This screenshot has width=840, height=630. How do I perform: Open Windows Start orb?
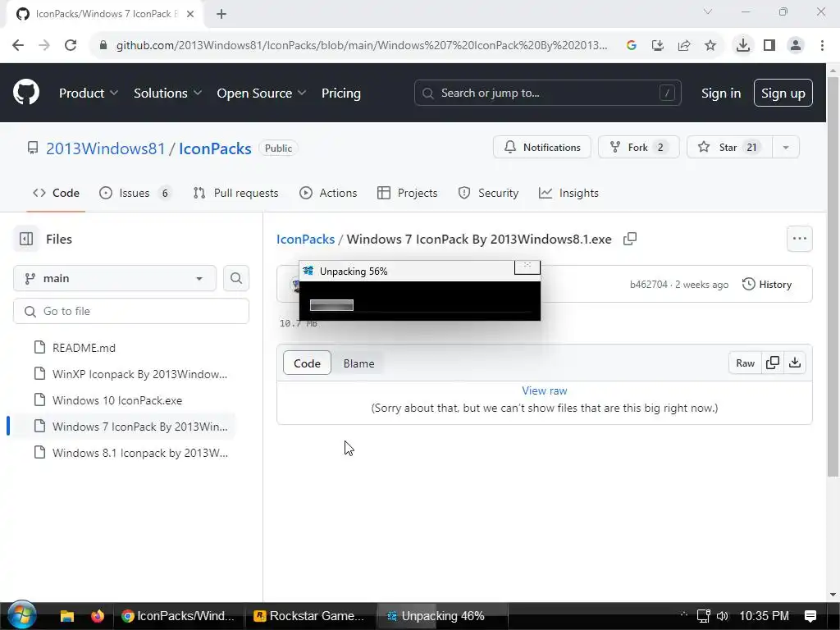22,615
